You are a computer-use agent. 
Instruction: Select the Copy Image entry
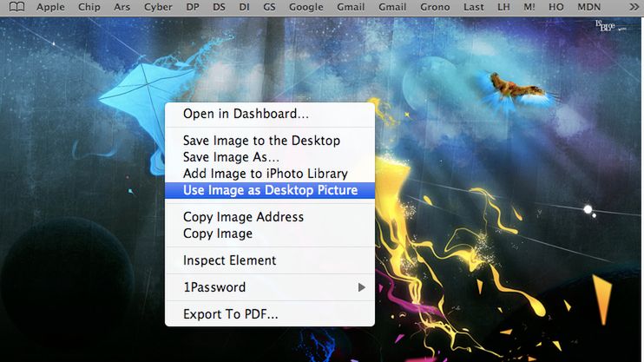(270, 234)
